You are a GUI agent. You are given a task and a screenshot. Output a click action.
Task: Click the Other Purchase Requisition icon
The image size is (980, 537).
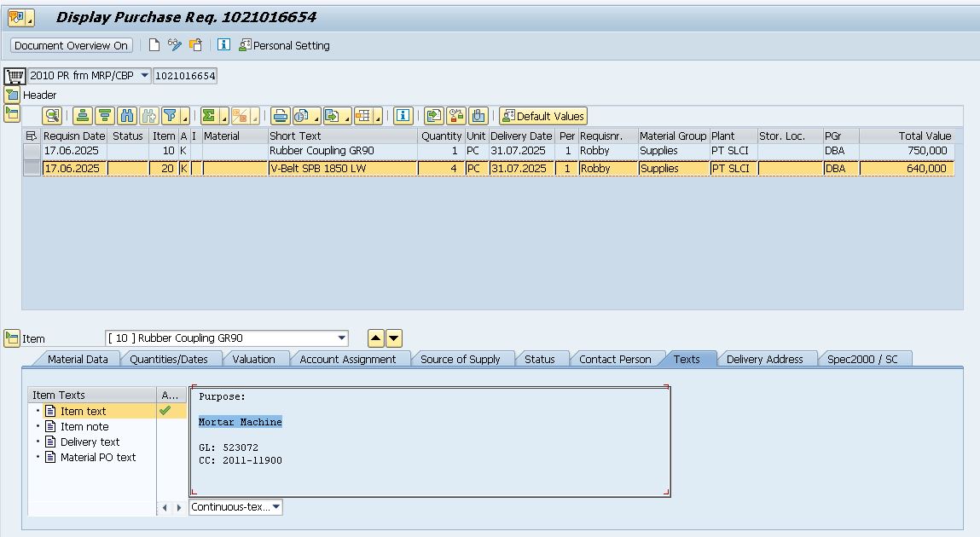[x=195, y=45]
